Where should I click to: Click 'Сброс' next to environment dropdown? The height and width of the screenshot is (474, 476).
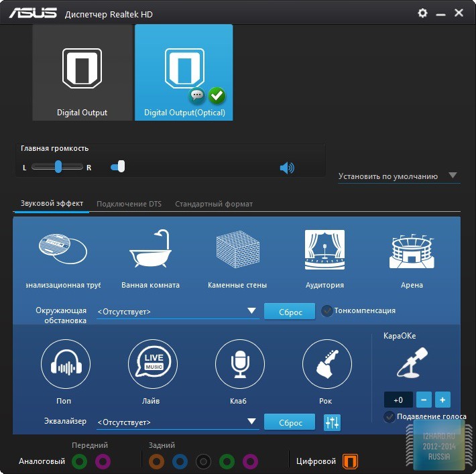tap(290, 312)
